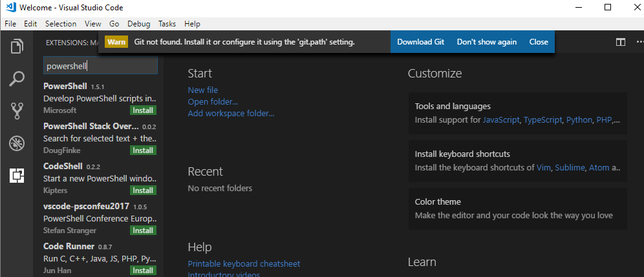Click the Add workspace folder... link

pyautogui.click(x=231, y=113)
